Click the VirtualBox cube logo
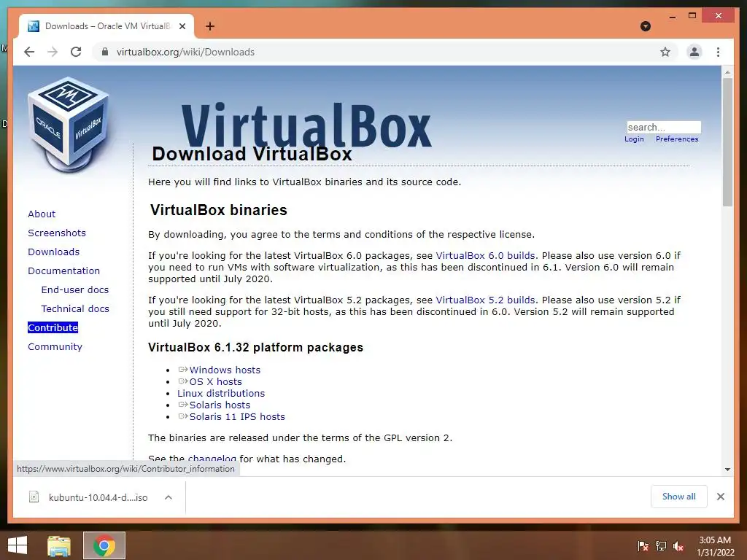This screenshot has height=560, width=747. 69,125
